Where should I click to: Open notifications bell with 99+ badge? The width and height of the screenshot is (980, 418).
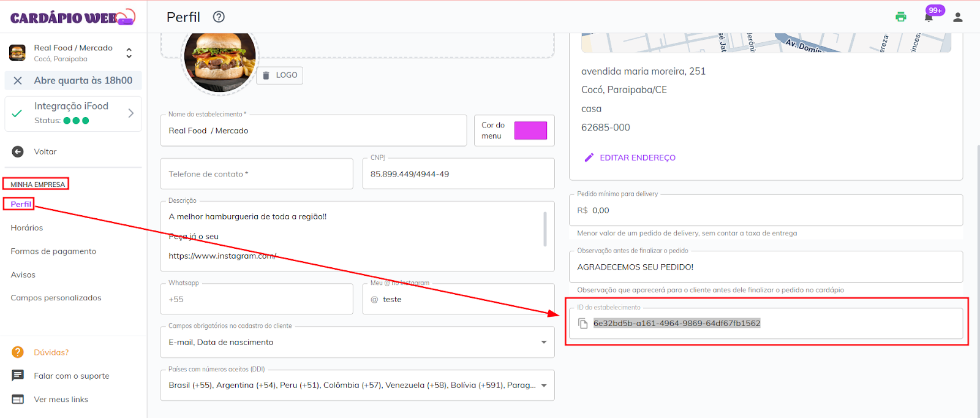point(929,17)
